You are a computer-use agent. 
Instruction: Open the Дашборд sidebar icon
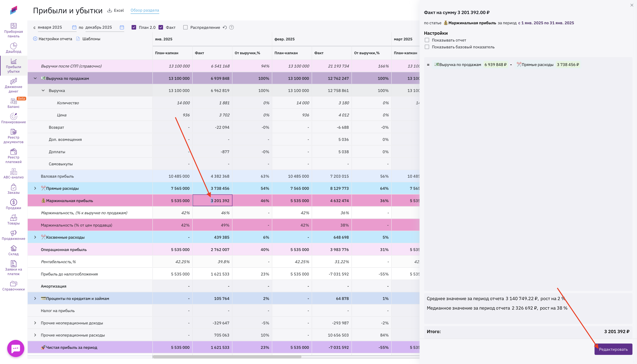pyautogui.click(x=13, y=46)
